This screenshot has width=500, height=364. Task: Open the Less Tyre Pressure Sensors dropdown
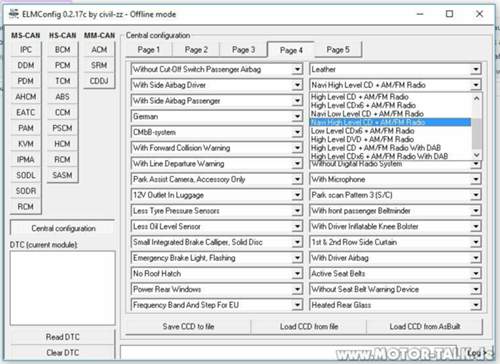pos(297,211)
